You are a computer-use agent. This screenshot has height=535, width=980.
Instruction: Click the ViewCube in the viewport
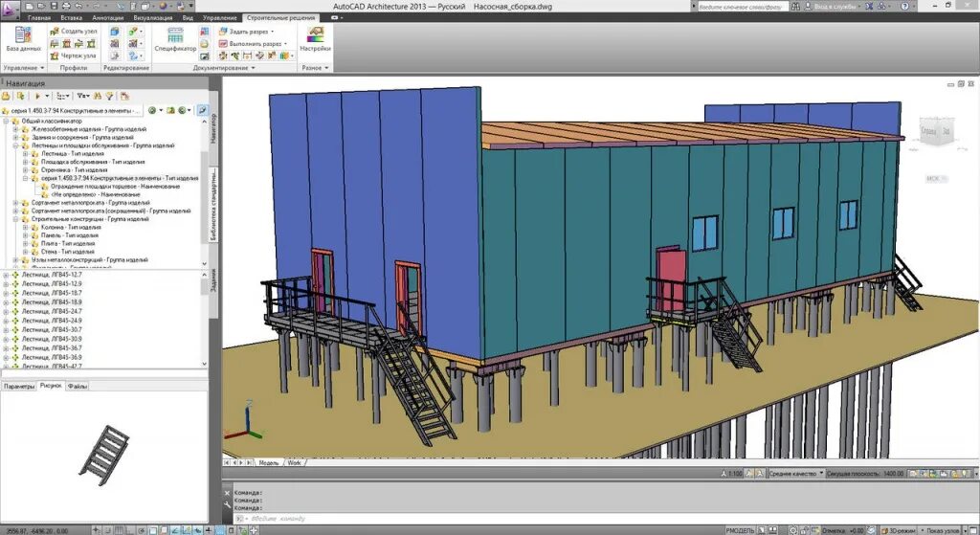tap(936, 131)
